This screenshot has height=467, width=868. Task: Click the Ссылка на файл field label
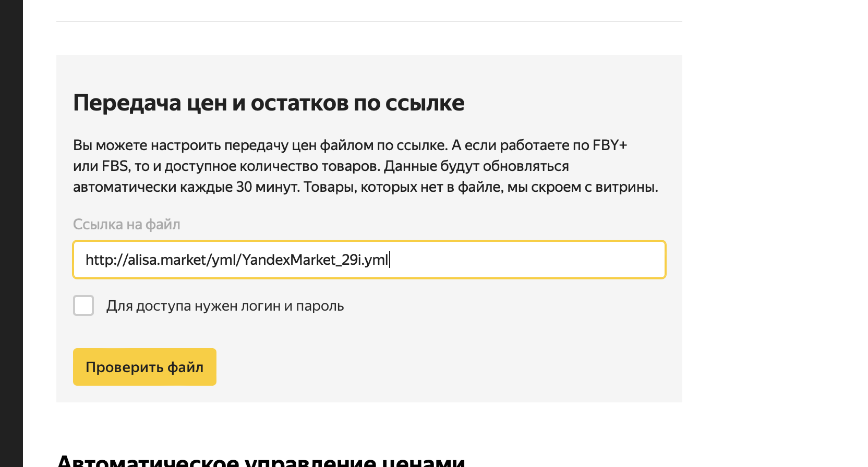[x=127, y=224]
